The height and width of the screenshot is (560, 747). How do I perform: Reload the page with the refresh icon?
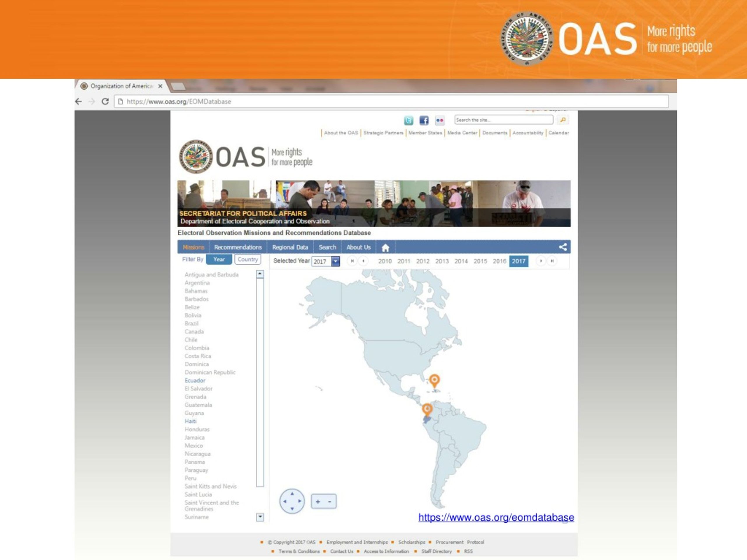pos(105,101)
